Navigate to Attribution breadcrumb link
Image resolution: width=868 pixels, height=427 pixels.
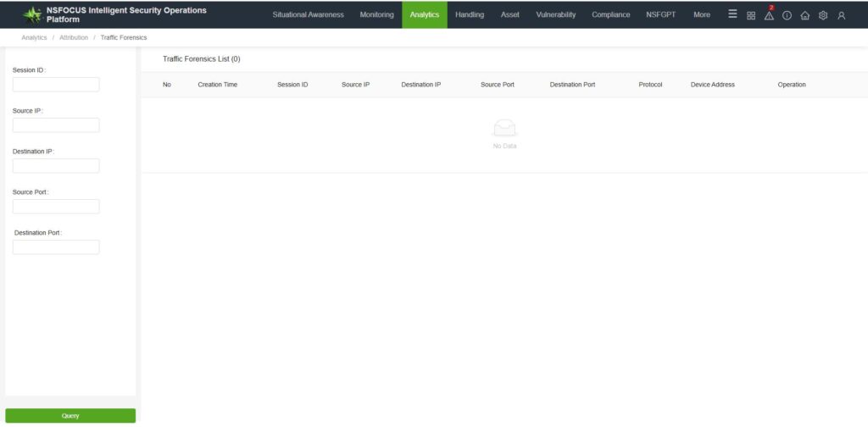[74, 37]
